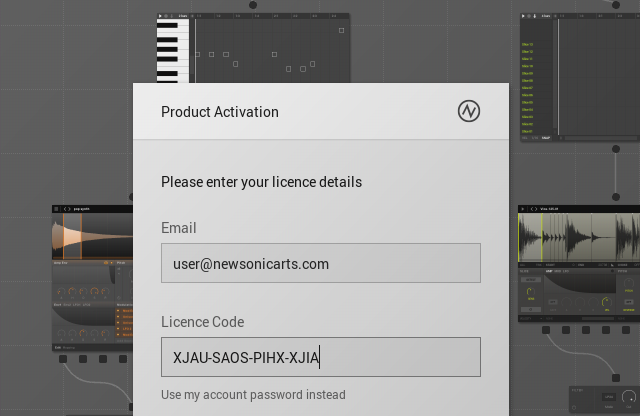Open the synth module's menu icon
Screen dimensions: 640x416
56,209
